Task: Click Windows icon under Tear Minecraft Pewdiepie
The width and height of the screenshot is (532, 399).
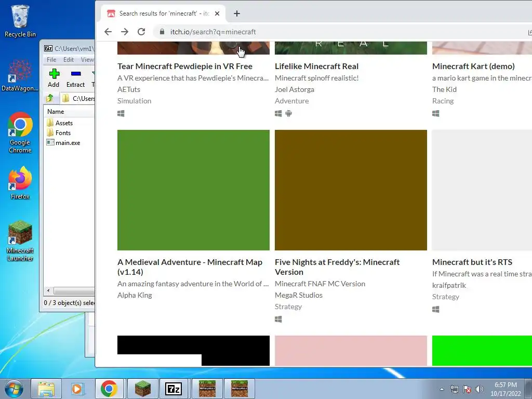Action: [x=121, y=113]
